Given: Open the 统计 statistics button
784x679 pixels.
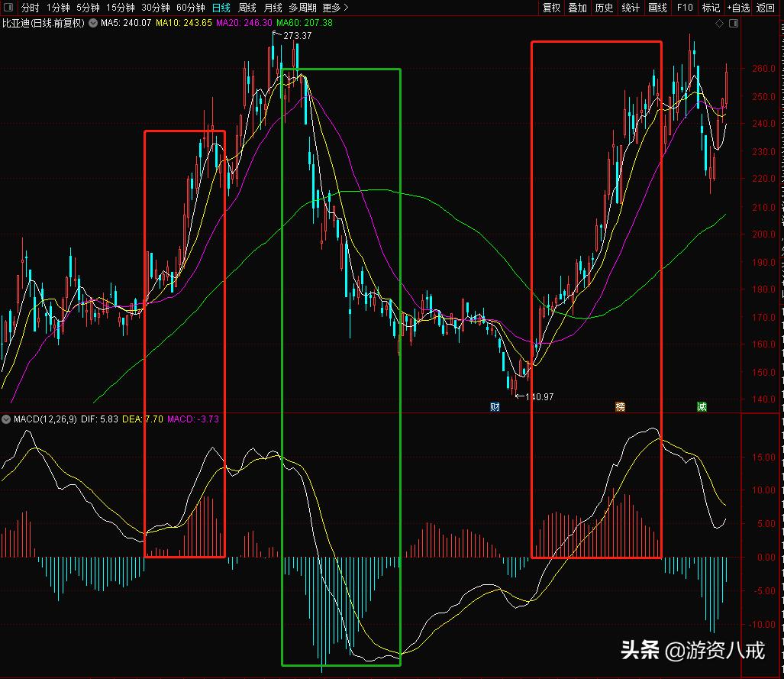Looking at the screenshot, I should coord(631,8).
